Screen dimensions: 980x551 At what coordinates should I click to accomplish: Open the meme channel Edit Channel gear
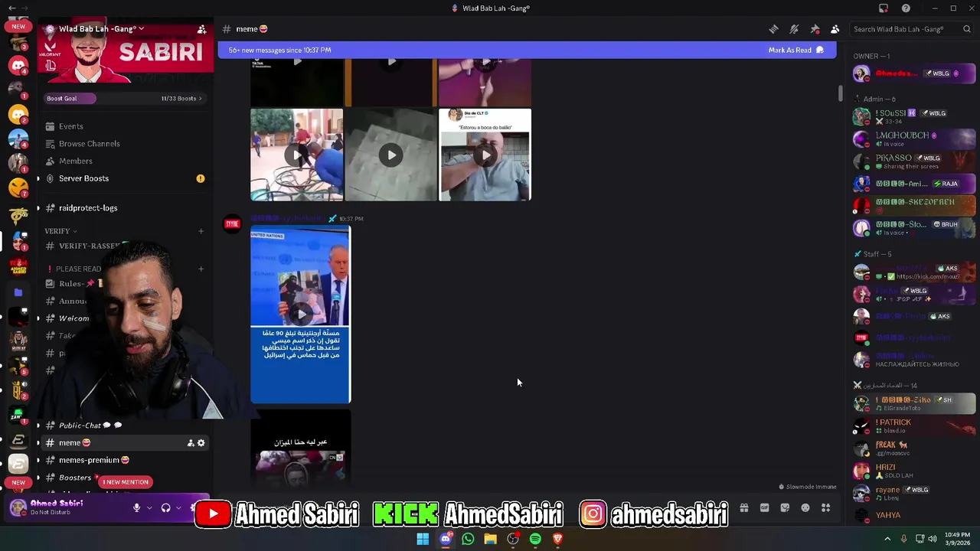(201, 443)
